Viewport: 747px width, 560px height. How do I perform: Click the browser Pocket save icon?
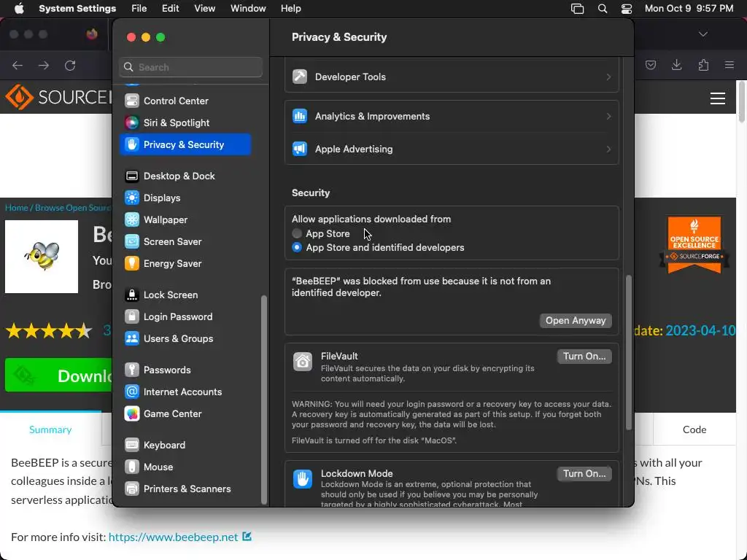pyautogui.click(x=650, y=65)
